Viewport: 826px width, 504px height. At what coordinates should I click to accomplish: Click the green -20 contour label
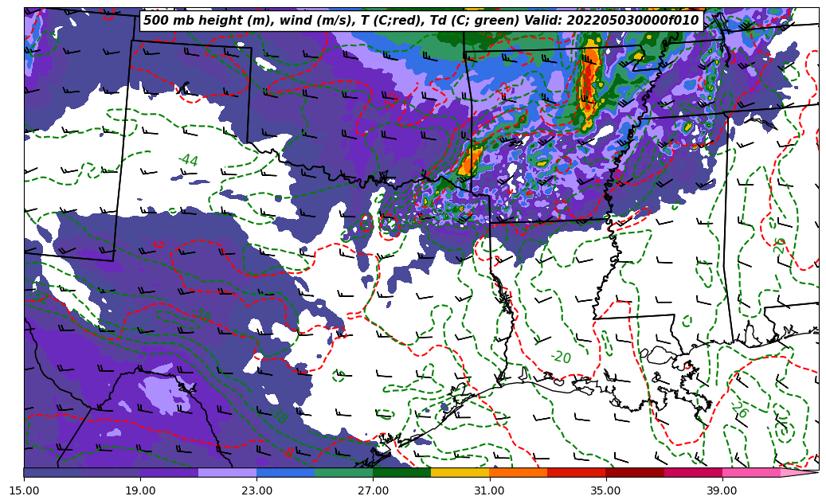tap(561, 357)
